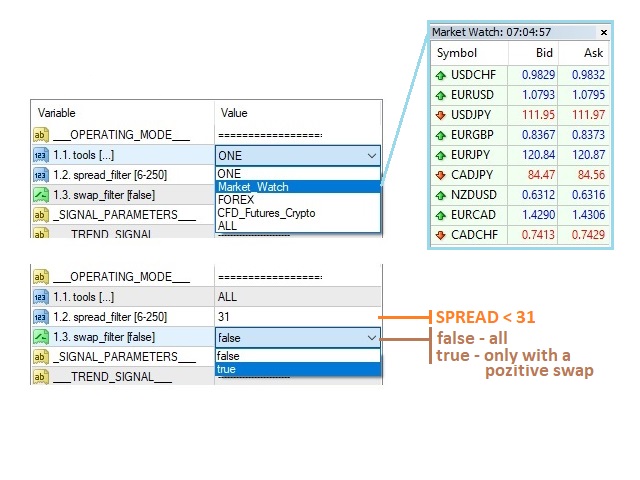
Task: Choose FOREX from the tools list
Action: click(x=298, y=200)
